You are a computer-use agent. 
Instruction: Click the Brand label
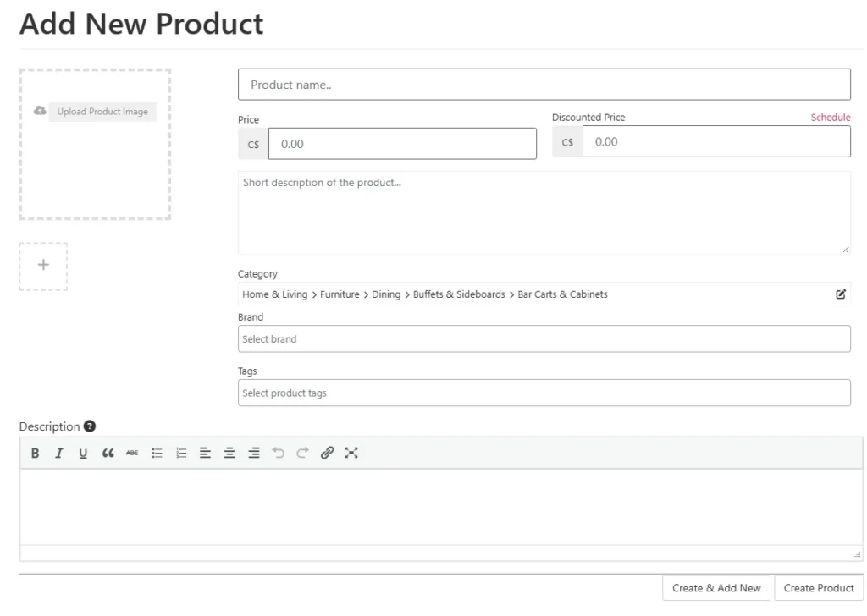click(x=251, y=317)
